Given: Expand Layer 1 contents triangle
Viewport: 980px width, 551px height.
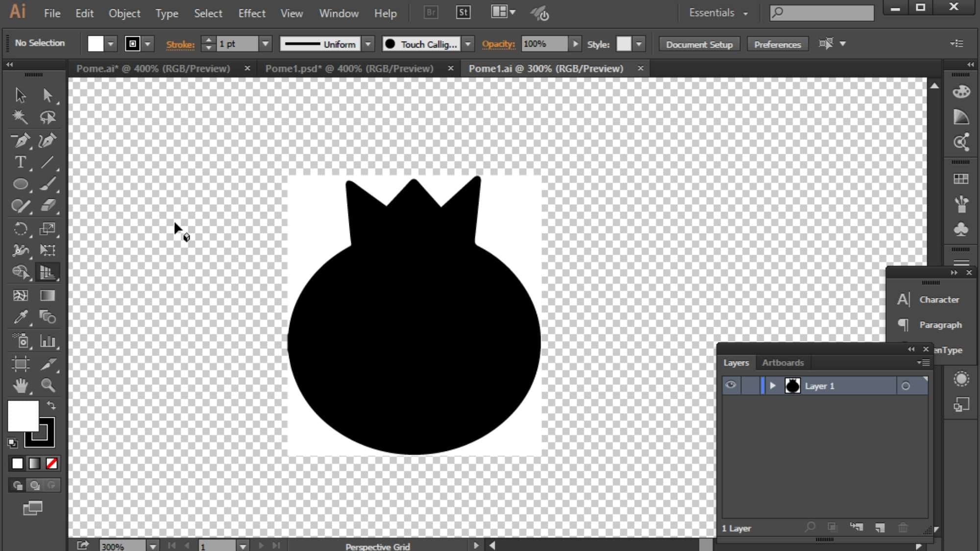Looking at the screenshot, I should point(773,386).
